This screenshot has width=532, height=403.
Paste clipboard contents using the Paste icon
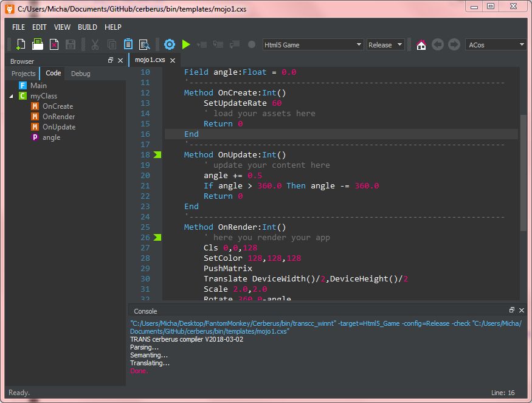click(x=128, y=44)
